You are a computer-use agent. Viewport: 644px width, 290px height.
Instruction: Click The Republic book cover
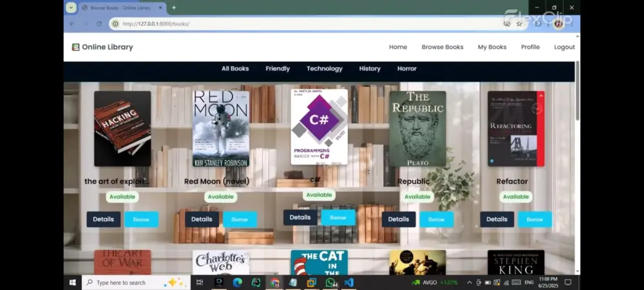pos(417,129)
